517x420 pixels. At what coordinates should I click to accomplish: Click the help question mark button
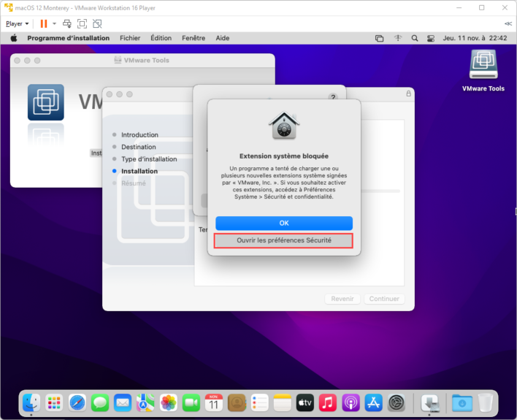click(x=333, y=97)
